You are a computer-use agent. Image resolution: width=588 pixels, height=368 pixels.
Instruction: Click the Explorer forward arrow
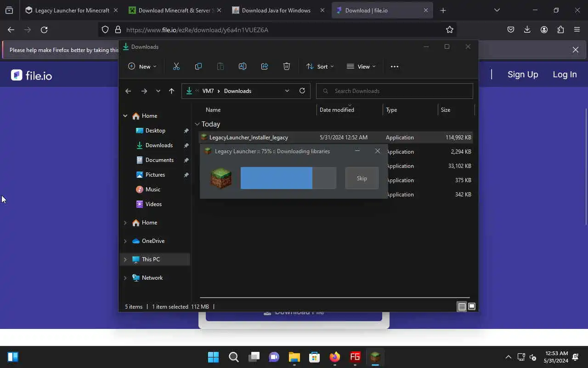pos(144,91)
